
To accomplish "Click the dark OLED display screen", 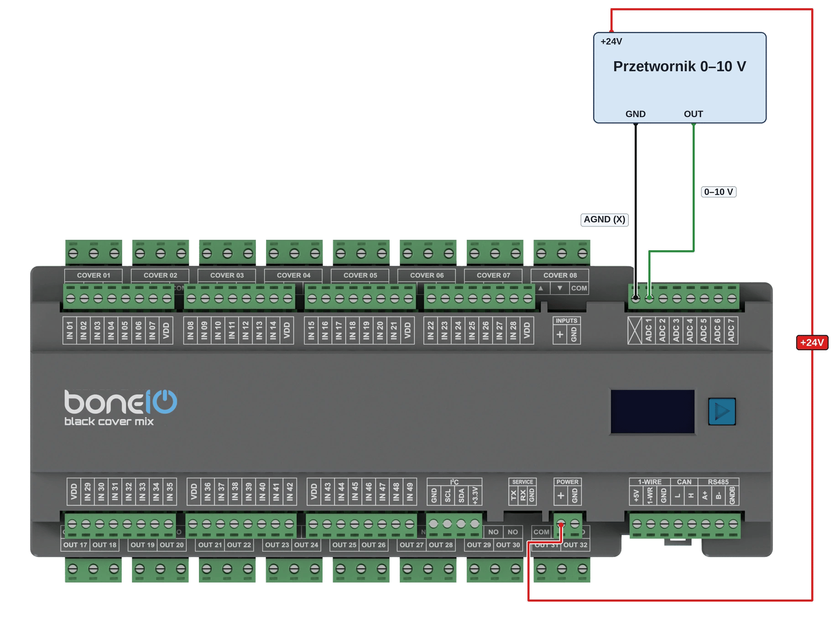I will (652, 411).
